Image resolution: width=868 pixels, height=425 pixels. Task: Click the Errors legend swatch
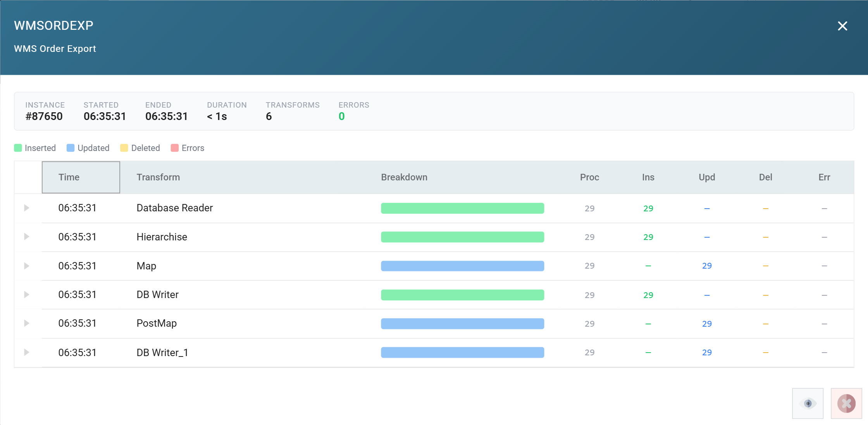[175, 148]
